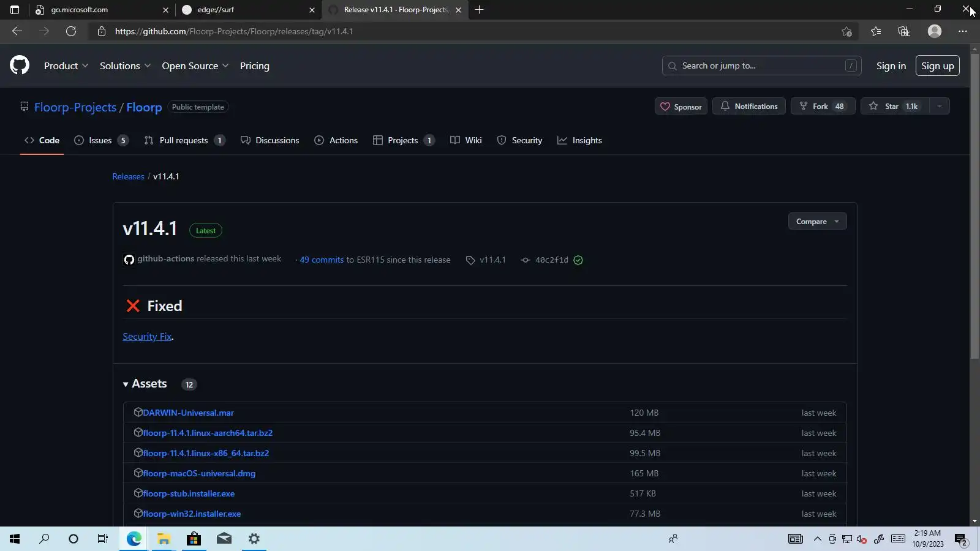The width and height of the screenshot is (980, 551).
Task: Open the Insights tab
Action: point(579,140)
